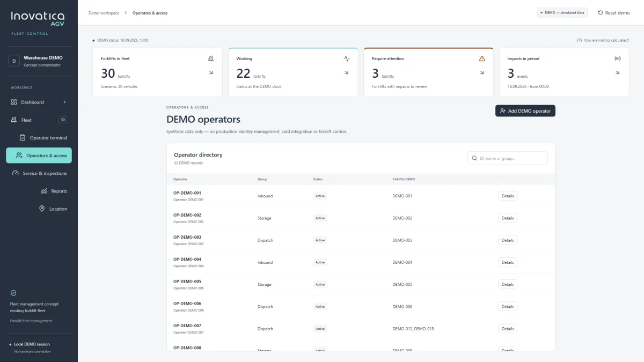Viewport: 644px width, 362px height.
Task: Open Fleet in the sidebar
Action: click(39, 120)
